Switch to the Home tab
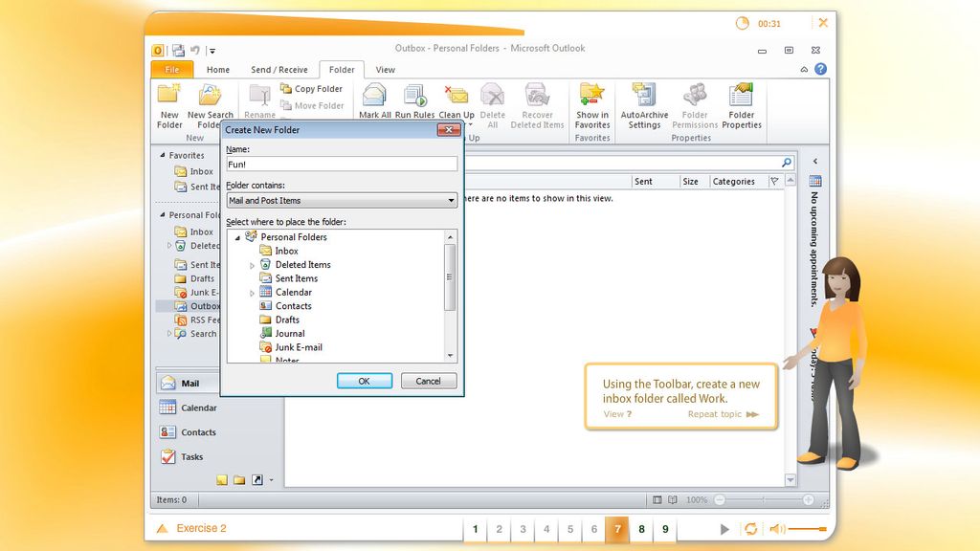 click(218, 69)
